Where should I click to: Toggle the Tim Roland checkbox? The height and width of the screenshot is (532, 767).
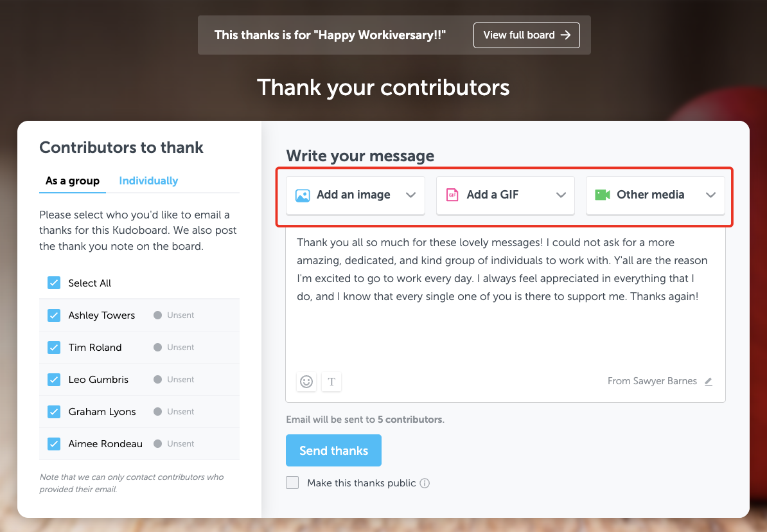[54, 348]
